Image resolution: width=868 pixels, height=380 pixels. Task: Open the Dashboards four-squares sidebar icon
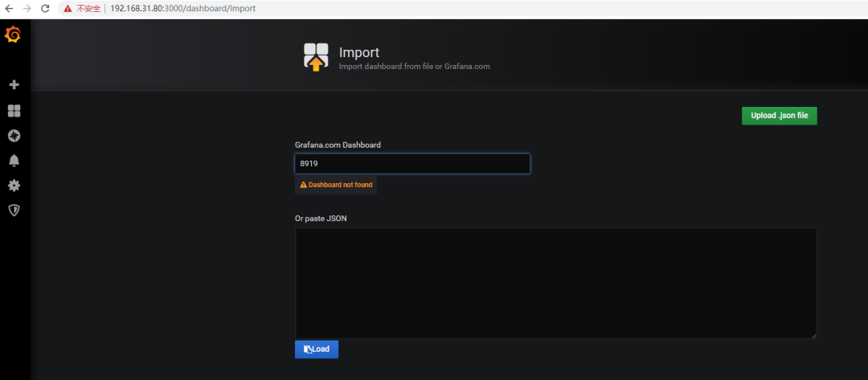tap(14, 111)
